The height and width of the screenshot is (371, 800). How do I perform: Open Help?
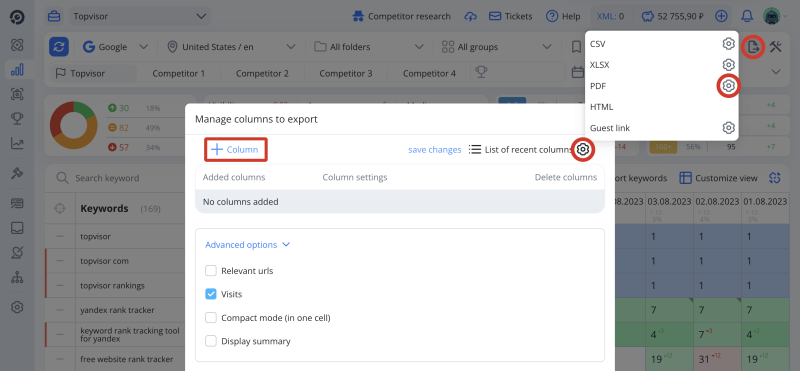tap(563, 16)
